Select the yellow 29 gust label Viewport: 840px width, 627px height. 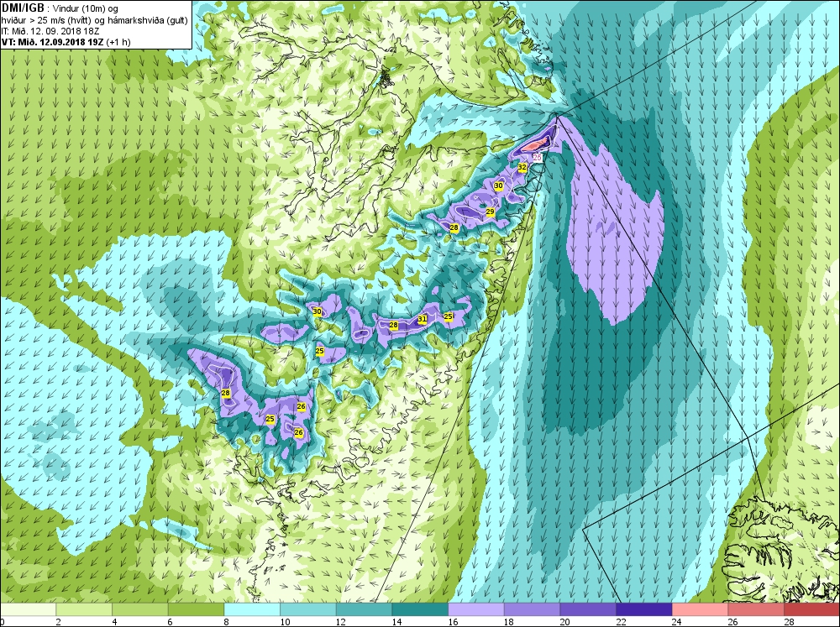pos(491,212)
